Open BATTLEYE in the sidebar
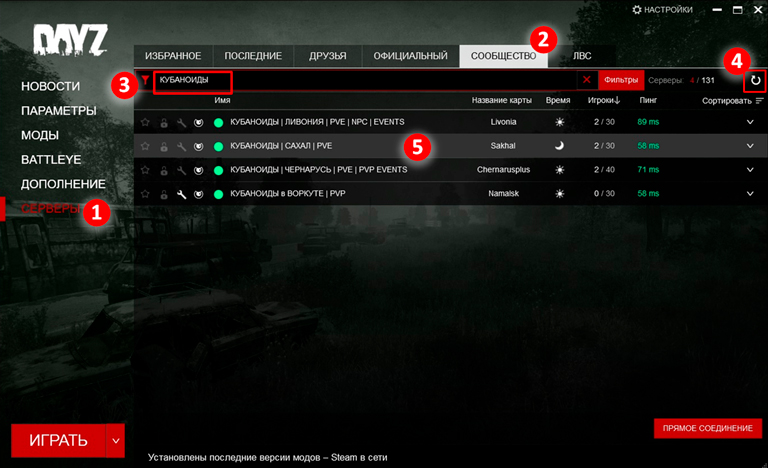This screenshot has height=468, width=768. (x=51, y=160)
